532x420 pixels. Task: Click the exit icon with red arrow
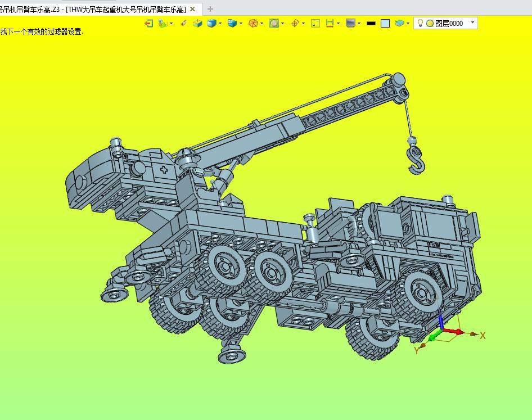pos(149,24)
